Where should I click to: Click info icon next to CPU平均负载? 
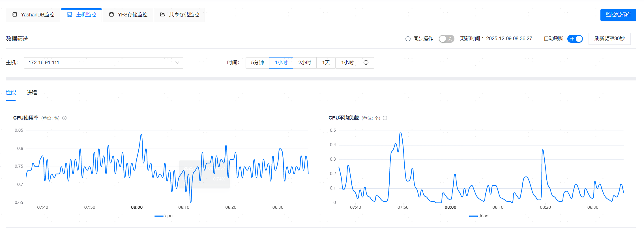(x=385, y=118)
